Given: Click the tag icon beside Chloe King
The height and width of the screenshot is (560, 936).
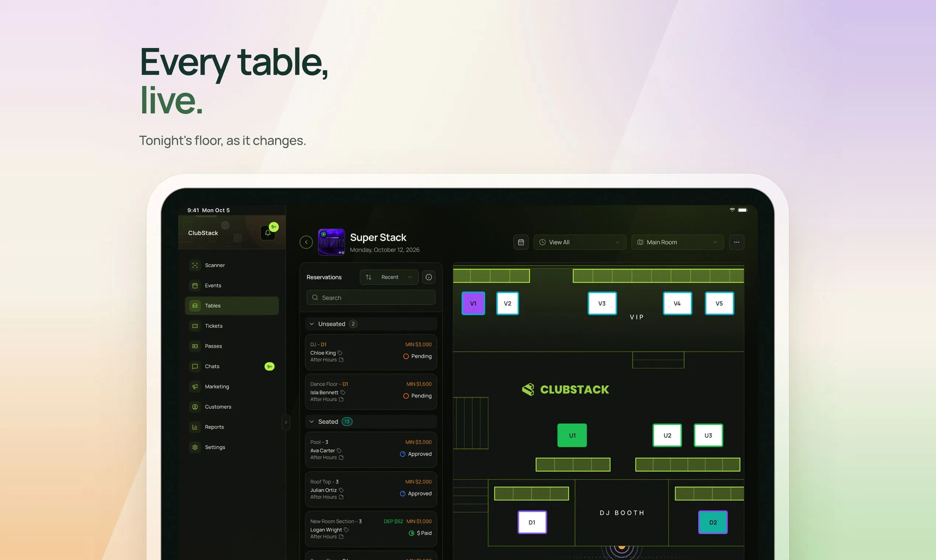Looking at the screenshot, I should (x=340, y=353).
